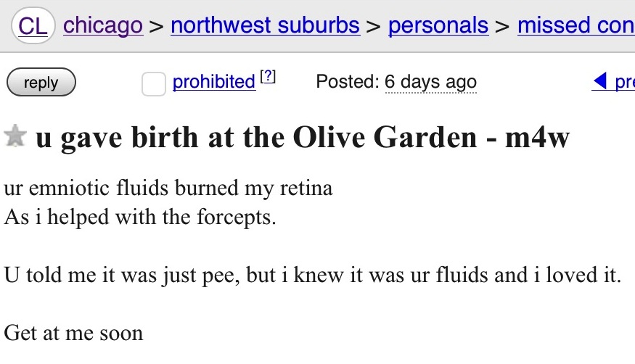
Task: Click the sentence about 'just pee'
Action: pyautogui.click(x=312, y=276)
